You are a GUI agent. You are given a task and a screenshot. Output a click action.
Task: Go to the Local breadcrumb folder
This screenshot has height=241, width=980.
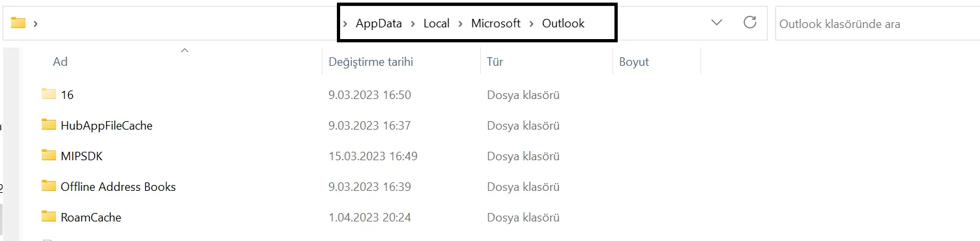click(x=437, y=23)
